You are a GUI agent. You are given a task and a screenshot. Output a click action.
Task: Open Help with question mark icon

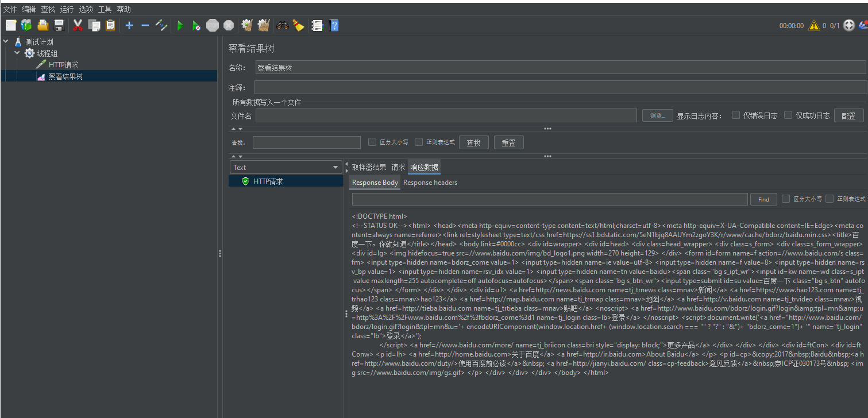click(x=334, y=25)
